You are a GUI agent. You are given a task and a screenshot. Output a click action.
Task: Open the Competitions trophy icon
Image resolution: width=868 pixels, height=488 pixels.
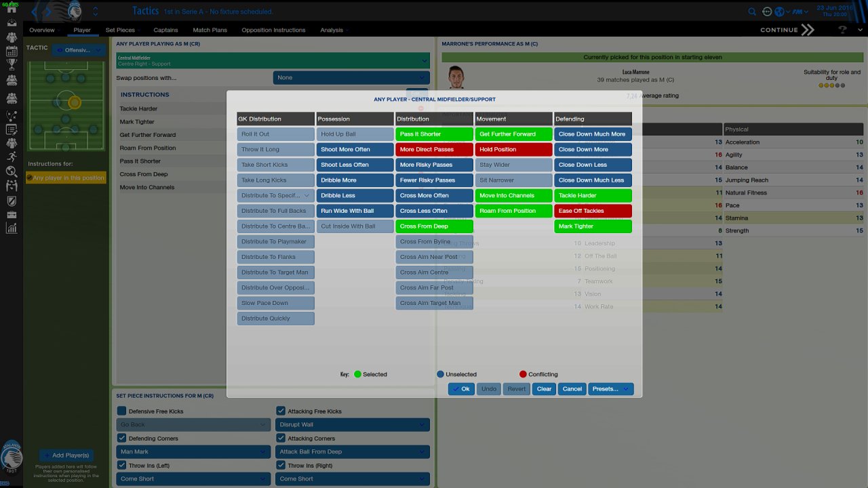12,65
